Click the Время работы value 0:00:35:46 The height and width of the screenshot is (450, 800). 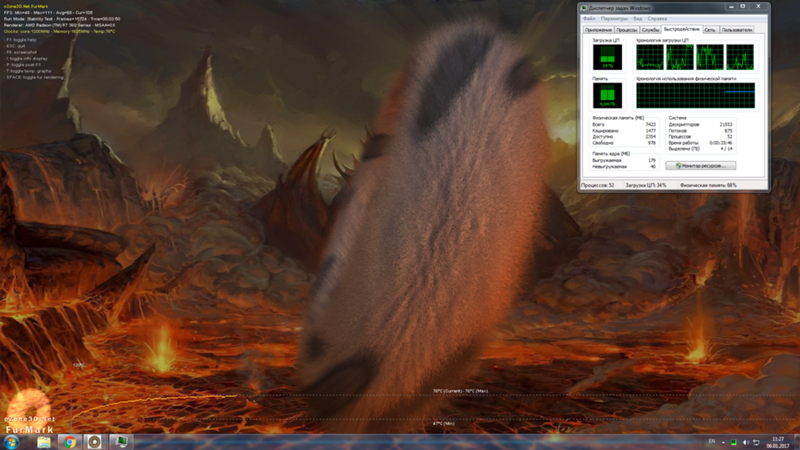click(x=720, y=143)
